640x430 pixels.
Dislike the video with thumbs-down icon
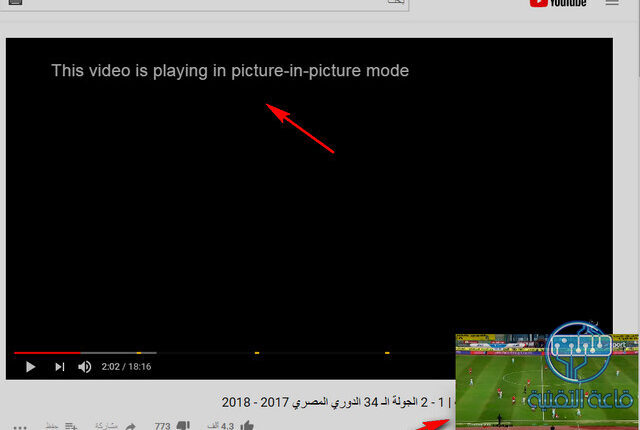[x=183, y=426]
